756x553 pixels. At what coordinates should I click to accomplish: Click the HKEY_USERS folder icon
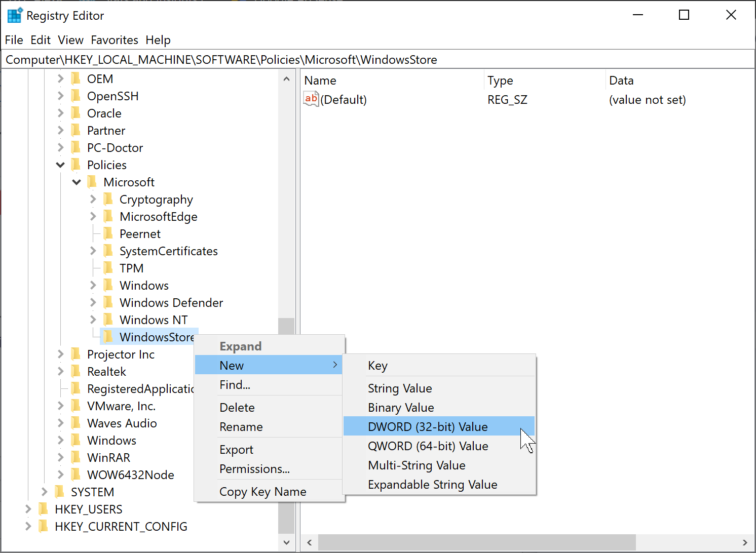[44, 509]
